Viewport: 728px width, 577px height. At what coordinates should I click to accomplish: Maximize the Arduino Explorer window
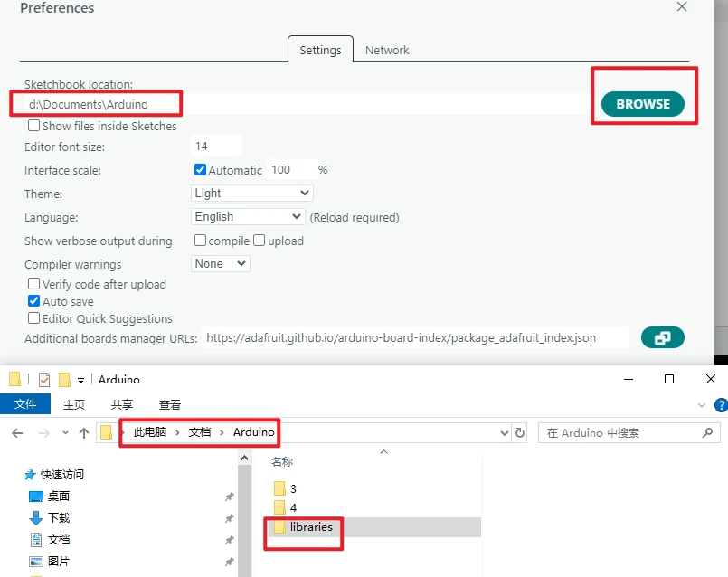coord(669,379)
